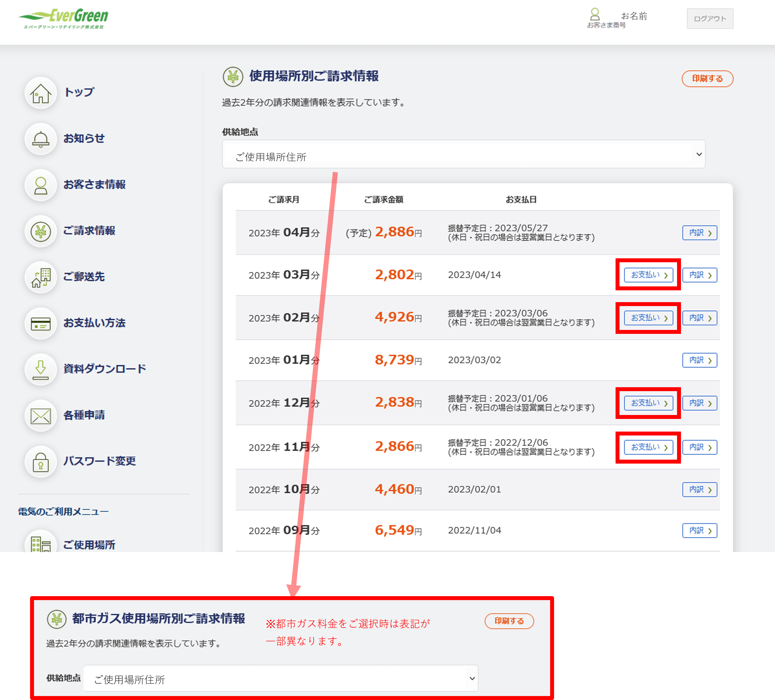
Task: Open 内訳 for 2023年02月分
Action: pos(699,318)
